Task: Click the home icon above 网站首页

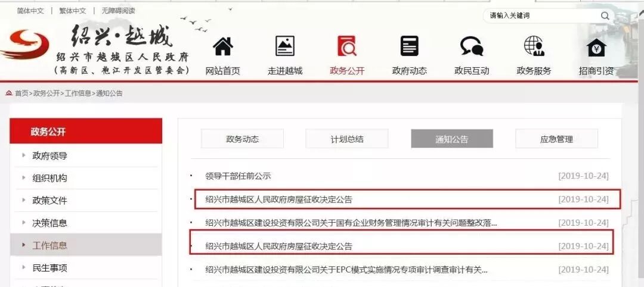Action: (x=223, y=46)
